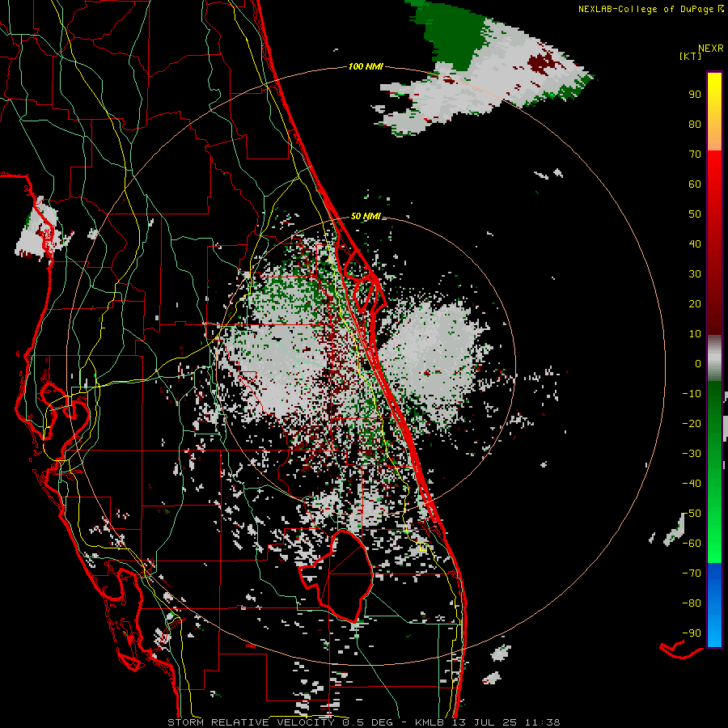Viewport: 728px width, 728px height.
Task: Click the 50 value on velocity scale
Action: (x=695, y=214)
